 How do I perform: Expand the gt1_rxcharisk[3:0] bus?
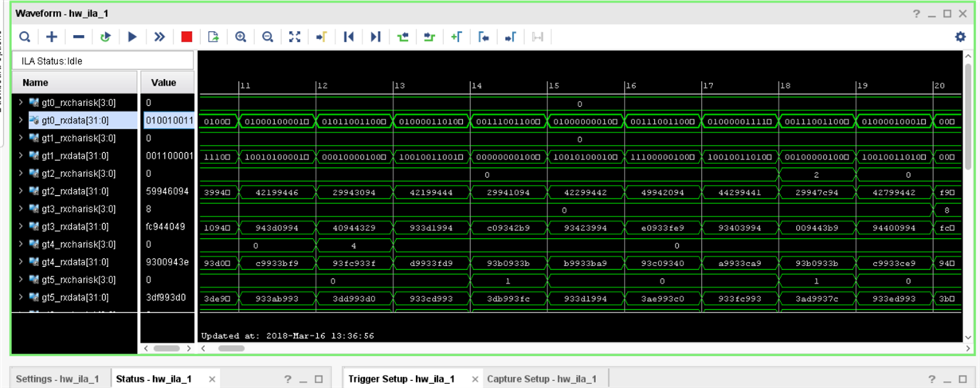(21, 138)
